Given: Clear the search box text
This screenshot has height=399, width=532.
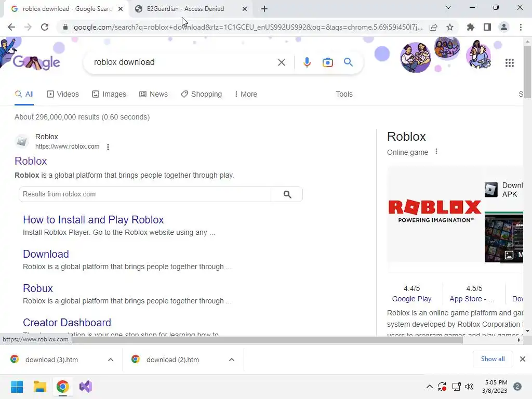Looking at the screenshot, I should (281, 62).
